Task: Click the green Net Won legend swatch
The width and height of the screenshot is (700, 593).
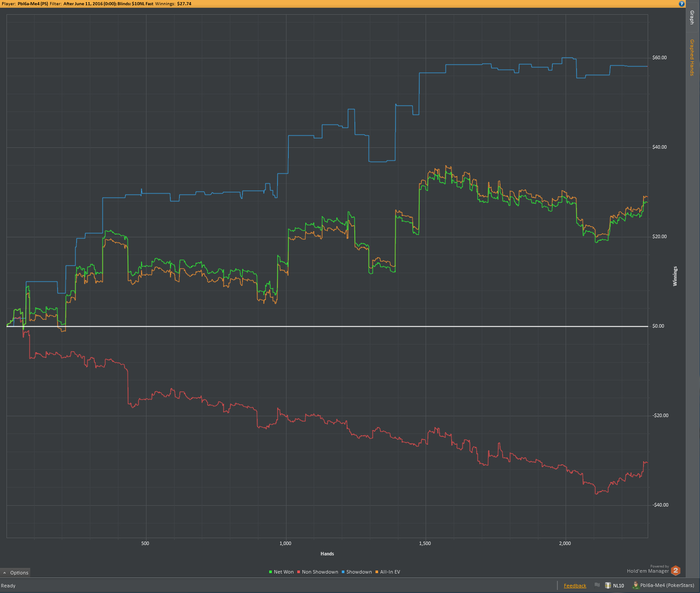Action: (271, 572)
